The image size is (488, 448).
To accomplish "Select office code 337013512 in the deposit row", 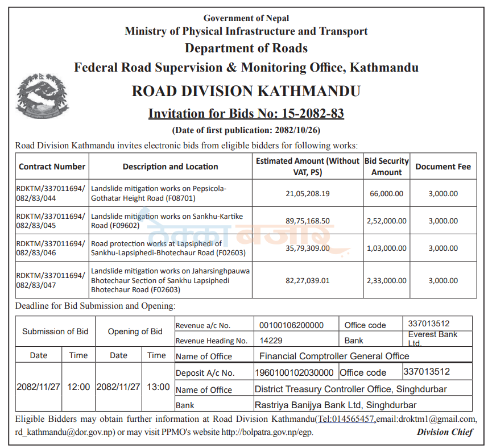I will click(x=427, y=371).
